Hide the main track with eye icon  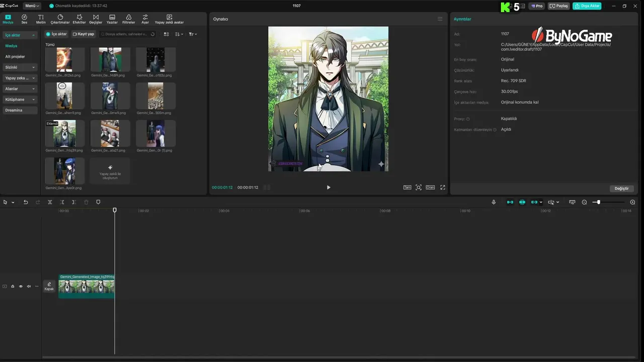pyautogui.click(x=21, y=286)
